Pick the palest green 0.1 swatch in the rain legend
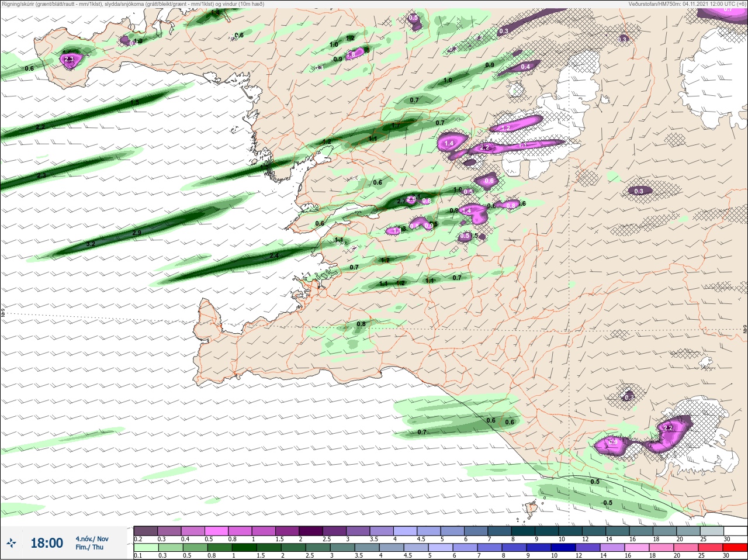This screenshot has height=560, width=748. (146, 548)
